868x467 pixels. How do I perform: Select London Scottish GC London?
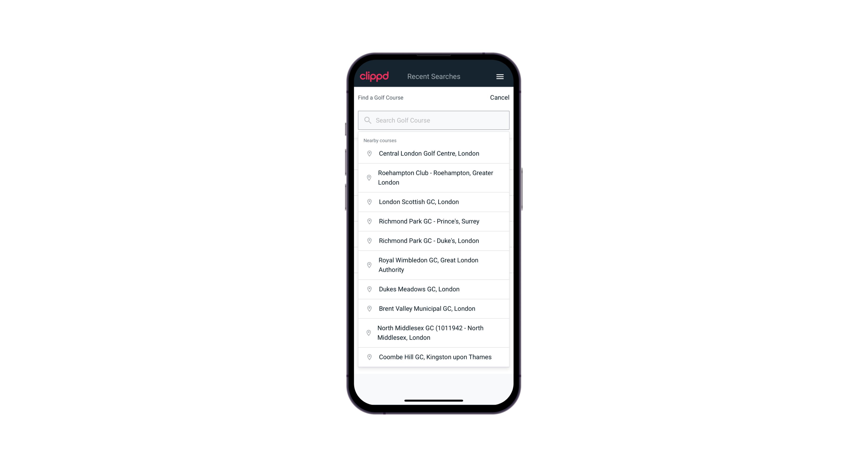tap(434, 202)
